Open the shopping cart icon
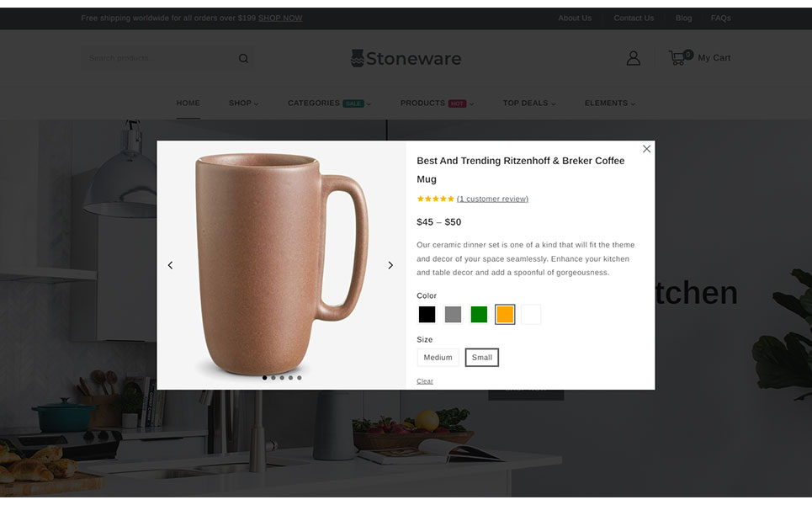The image size is (812, 505). [680, 57]
